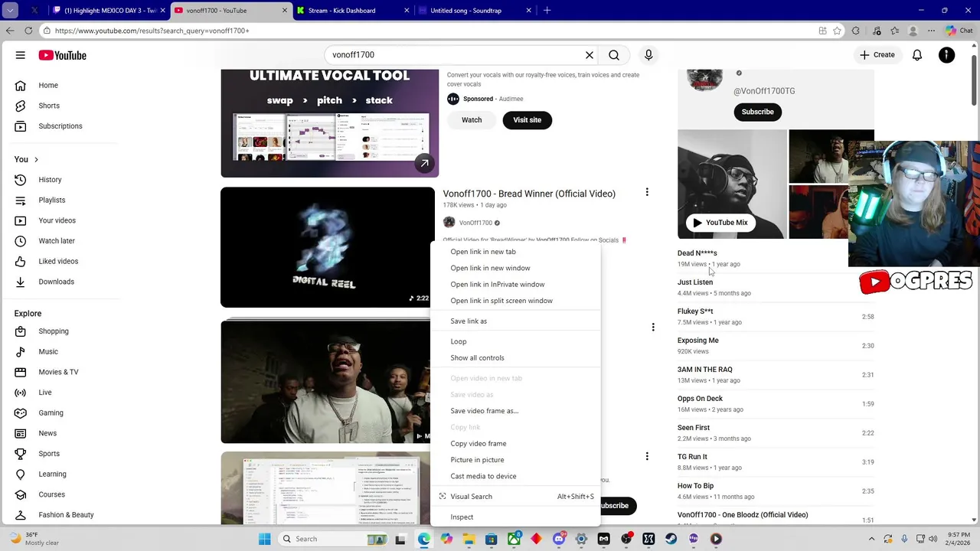The width and height of the screenshot is (980, 551).
Task: Open VonOff1700 channel link under Bread Winner
Action: pos(475,223)
